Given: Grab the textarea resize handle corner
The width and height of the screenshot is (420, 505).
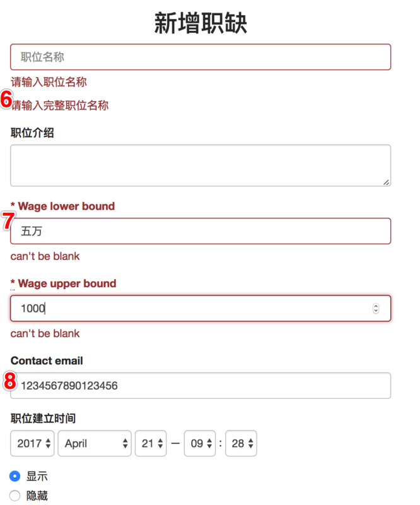Looking at the screenshot, I should click(x=386, y=182).
